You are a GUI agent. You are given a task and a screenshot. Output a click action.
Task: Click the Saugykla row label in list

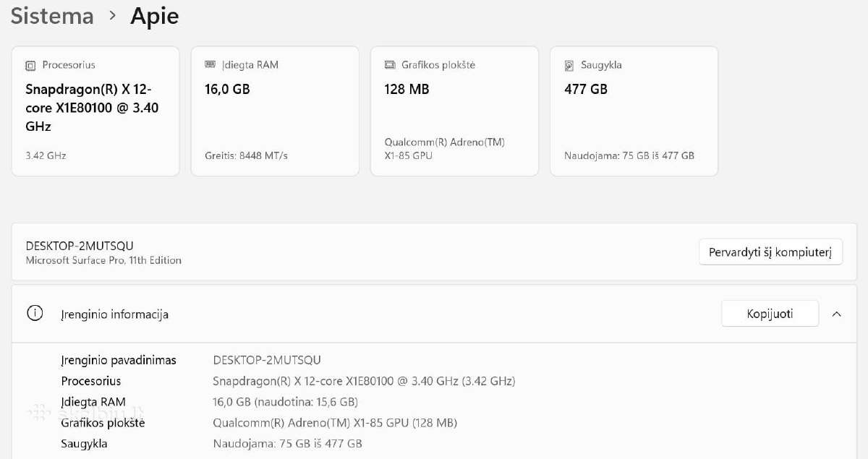pos(84,443)
